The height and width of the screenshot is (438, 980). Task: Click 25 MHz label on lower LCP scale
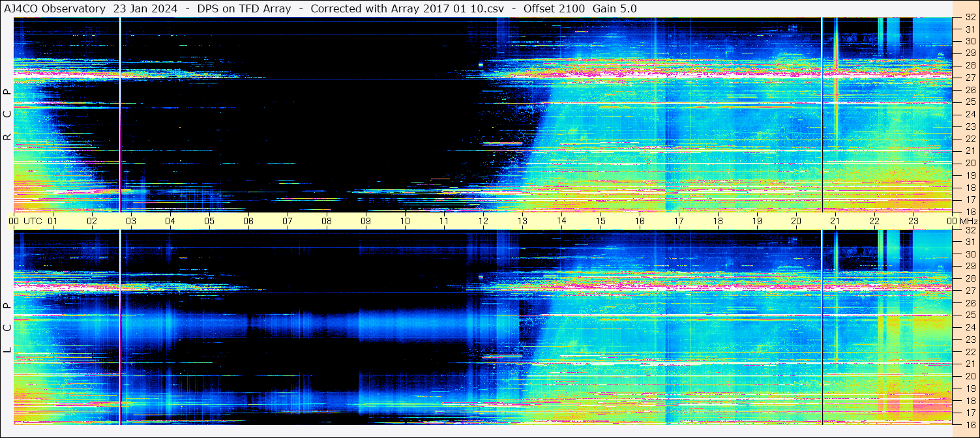click(970, 315)
